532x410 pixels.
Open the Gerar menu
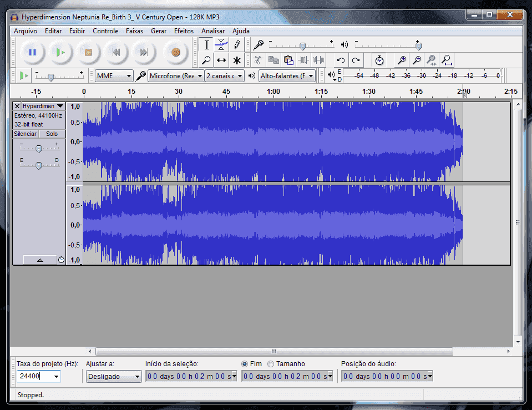(159, 31)
